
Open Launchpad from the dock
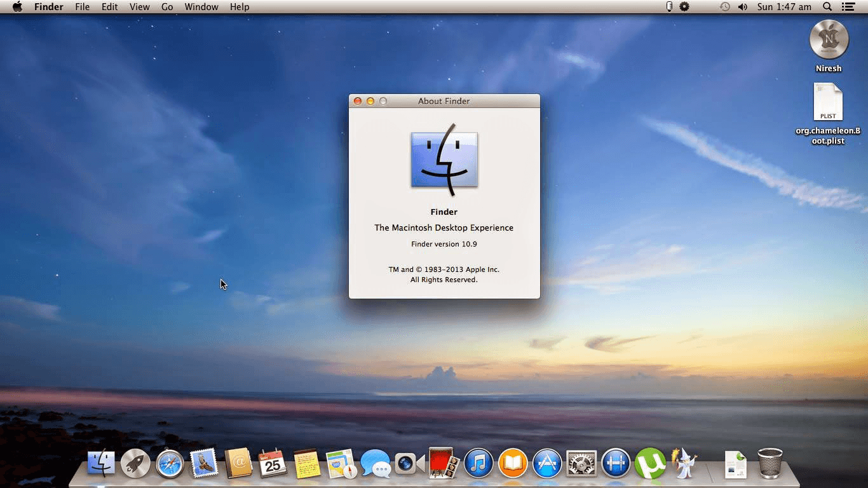135,464
